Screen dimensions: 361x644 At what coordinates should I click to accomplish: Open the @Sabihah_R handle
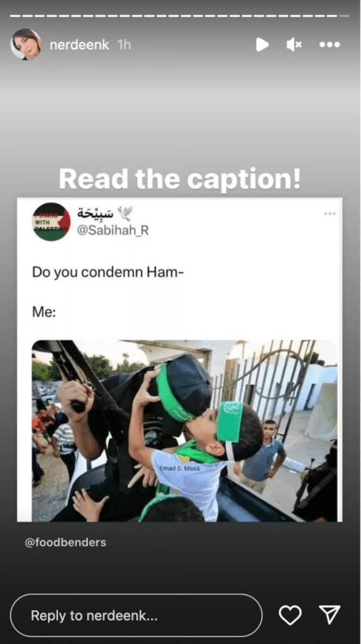(x=113, y=230)
